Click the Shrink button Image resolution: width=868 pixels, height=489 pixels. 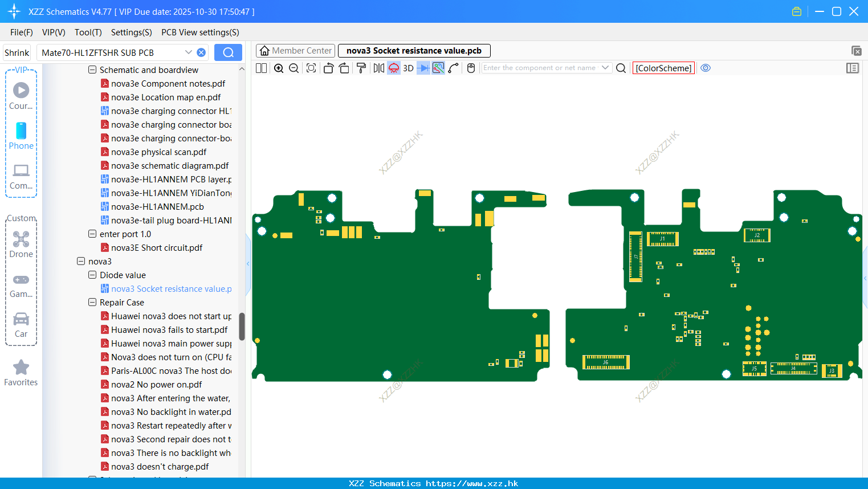pos(17,52)
